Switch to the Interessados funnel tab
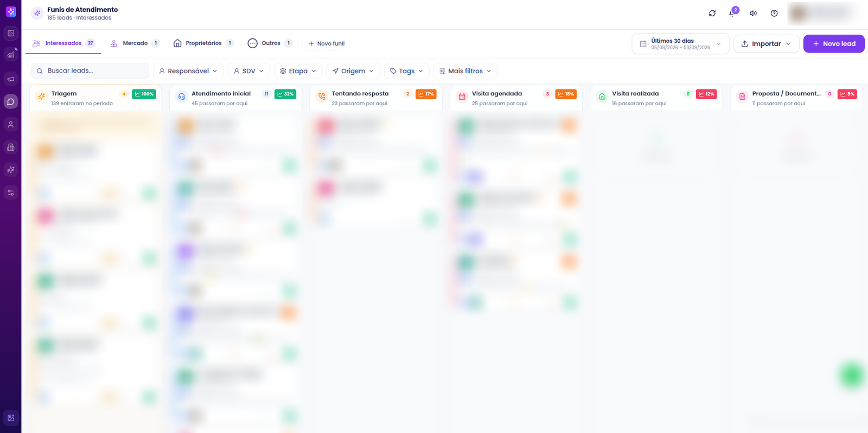The image size is (868, 433). click(63, 43)
